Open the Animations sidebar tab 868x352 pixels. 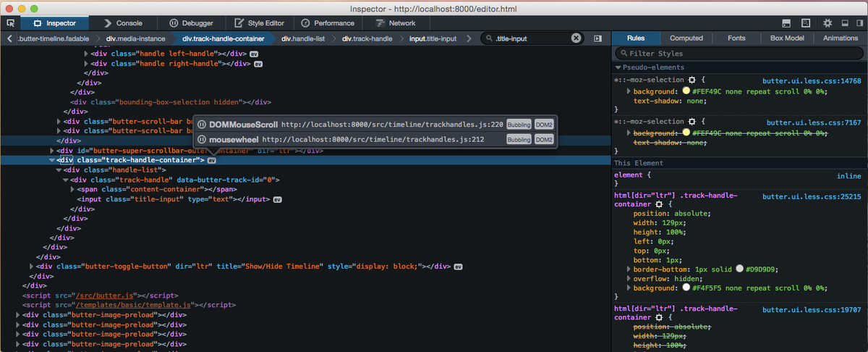click(x=841, y=38)
